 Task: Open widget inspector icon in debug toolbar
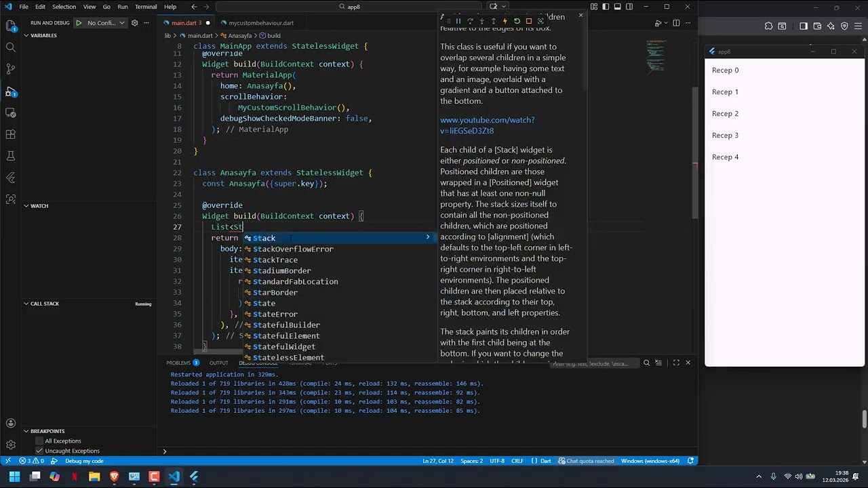point(540,21)
